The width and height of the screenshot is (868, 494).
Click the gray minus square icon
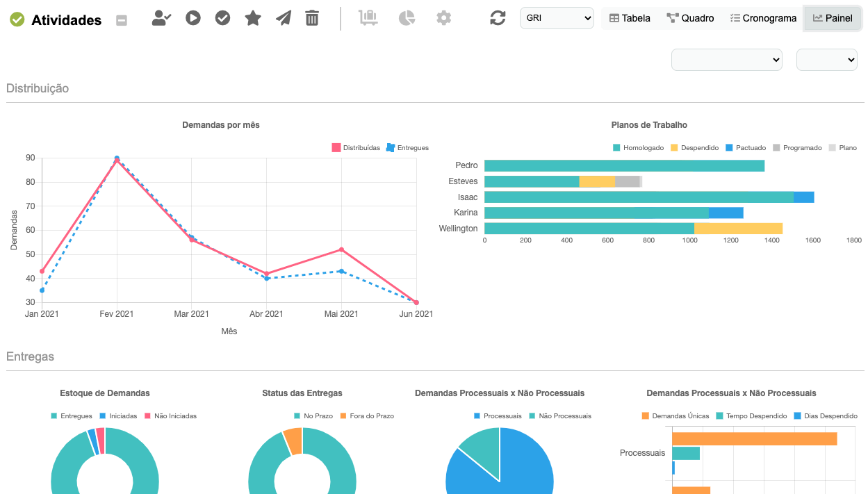point(122,20)
